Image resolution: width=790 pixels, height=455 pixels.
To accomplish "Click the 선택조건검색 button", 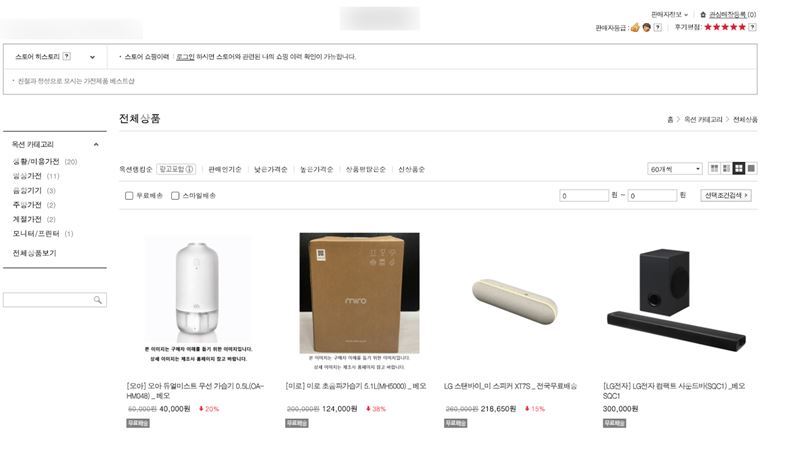I will [x=726, y=195].
